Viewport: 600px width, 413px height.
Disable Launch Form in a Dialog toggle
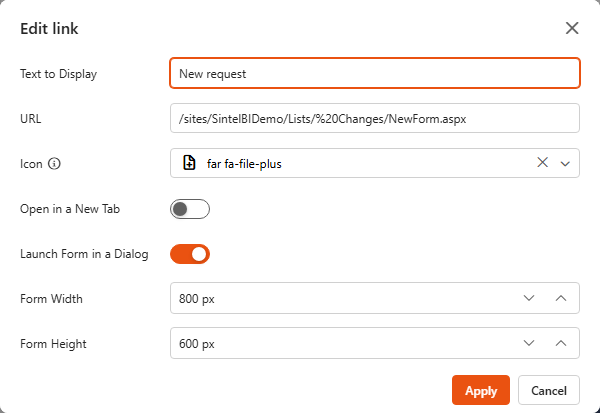190,254
